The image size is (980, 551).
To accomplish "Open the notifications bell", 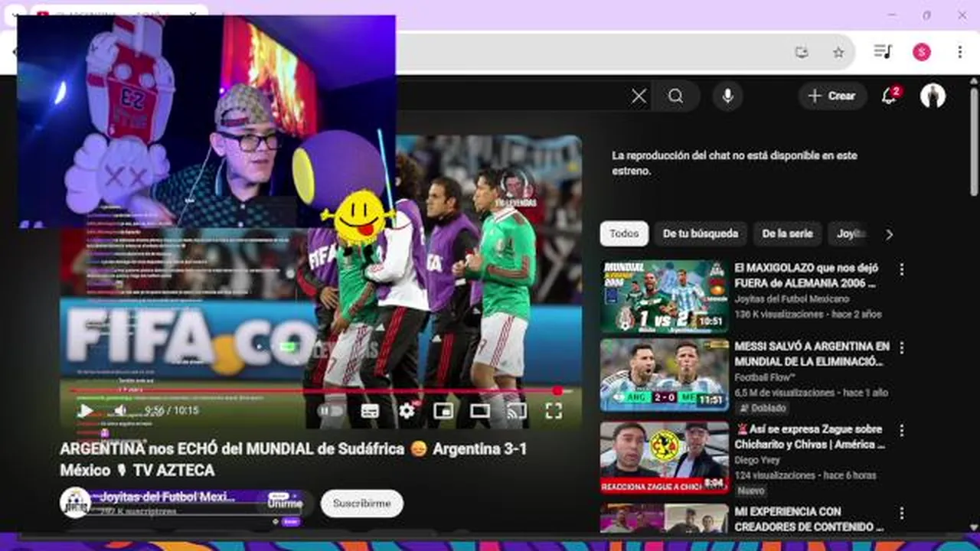I will [889, 96].
